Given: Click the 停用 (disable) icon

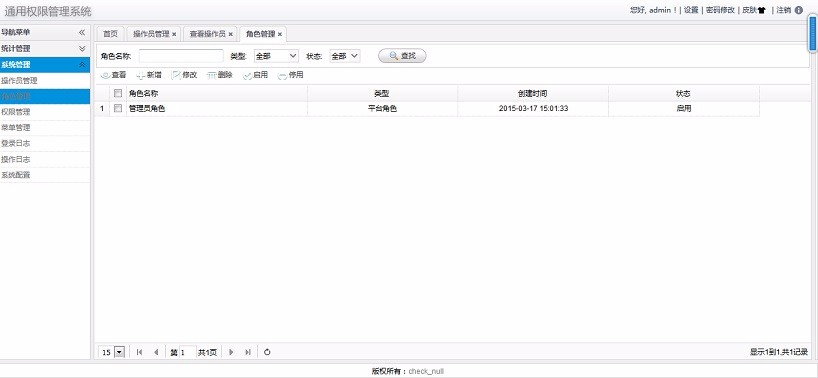Looking at the screenshot, I should (282, 76).
